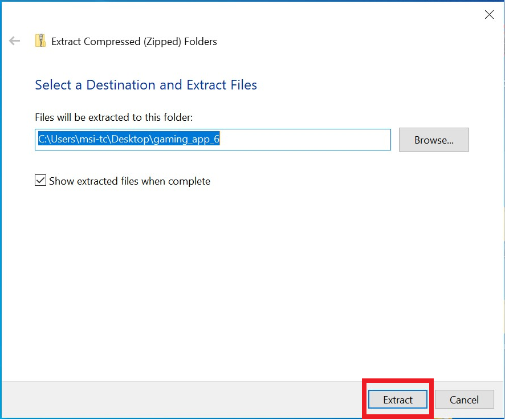Click the 'Select a Destination and Extract Files' heading

[146, 85]
